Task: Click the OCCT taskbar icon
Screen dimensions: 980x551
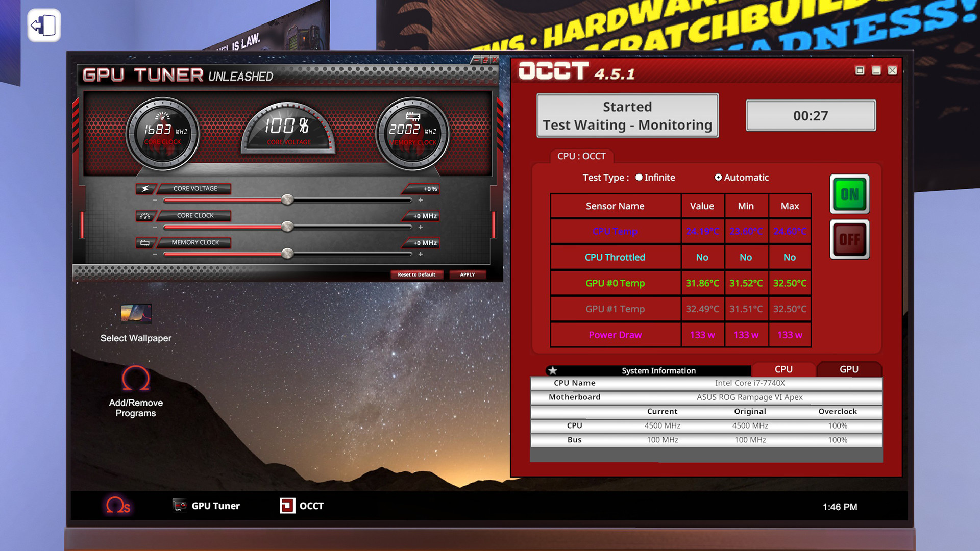Action: (302, 505)
